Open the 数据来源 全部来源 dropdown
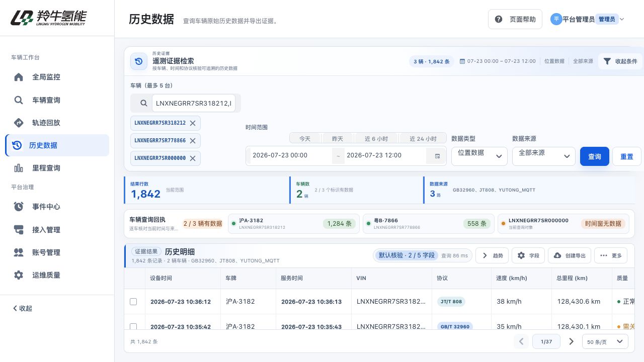Screen dimensions: 644x362 pos(544,156)
